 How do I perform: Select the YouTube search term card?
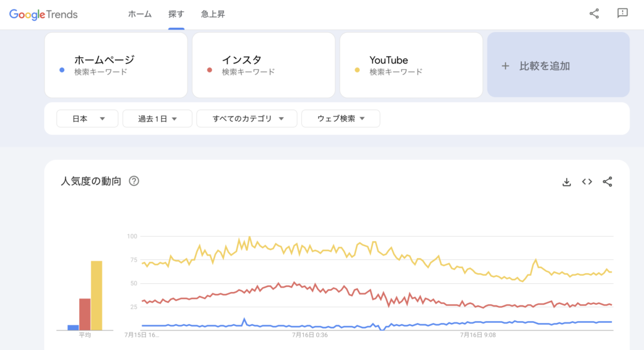point(411,65)
